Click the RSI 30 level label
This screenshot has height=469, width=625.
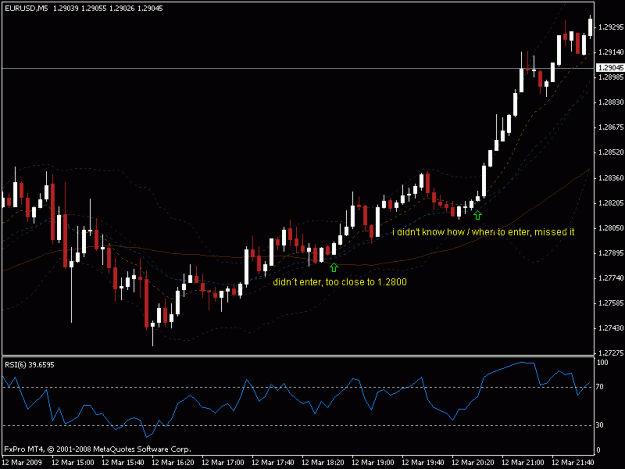[x=599, y=425]
